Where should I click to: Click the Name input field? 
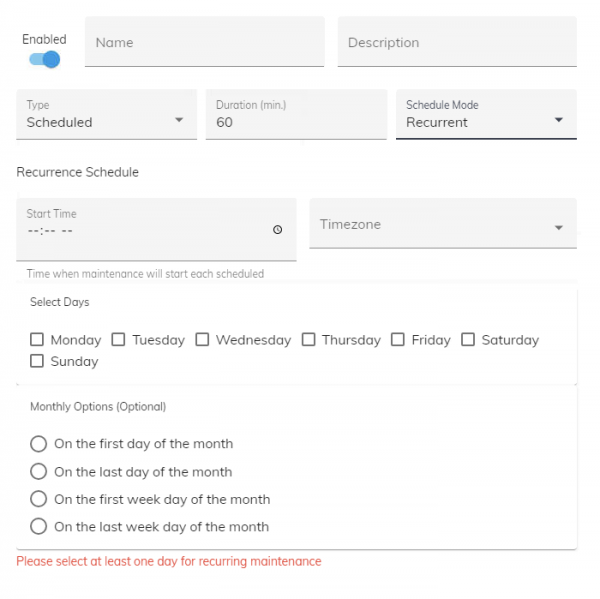(x=204, y=43)
